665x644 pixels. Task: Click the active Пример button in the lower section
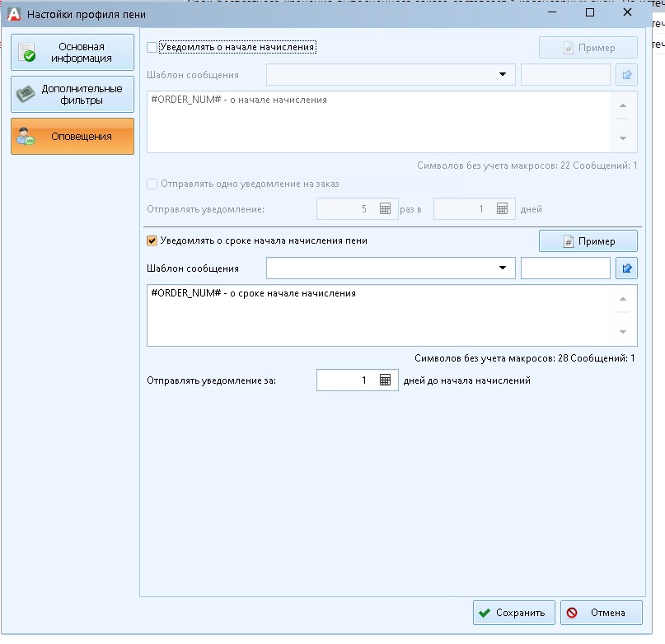click(x=588, y=241)
